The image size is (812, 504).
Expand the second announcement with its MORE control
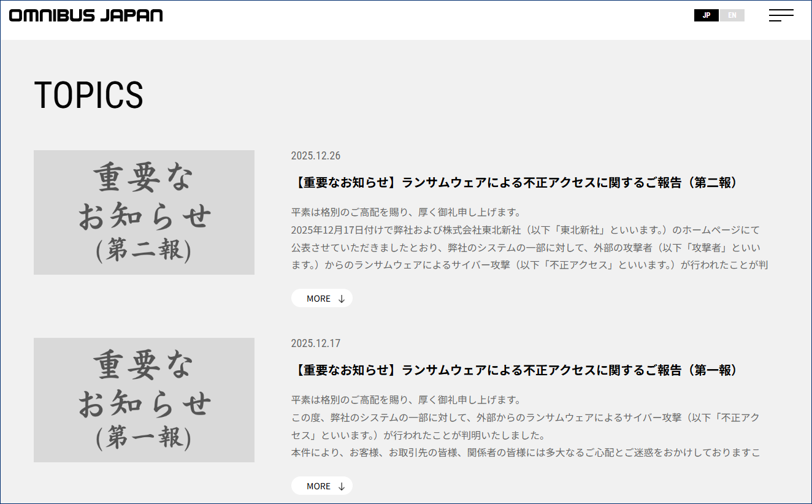click(322, 486)
